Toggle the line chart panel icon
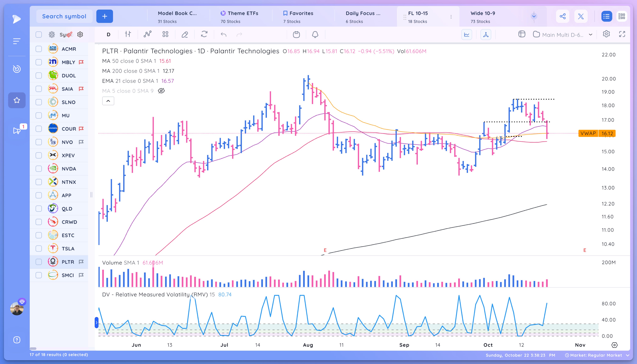Screen dimensions: 637x364 pos(467,35)
